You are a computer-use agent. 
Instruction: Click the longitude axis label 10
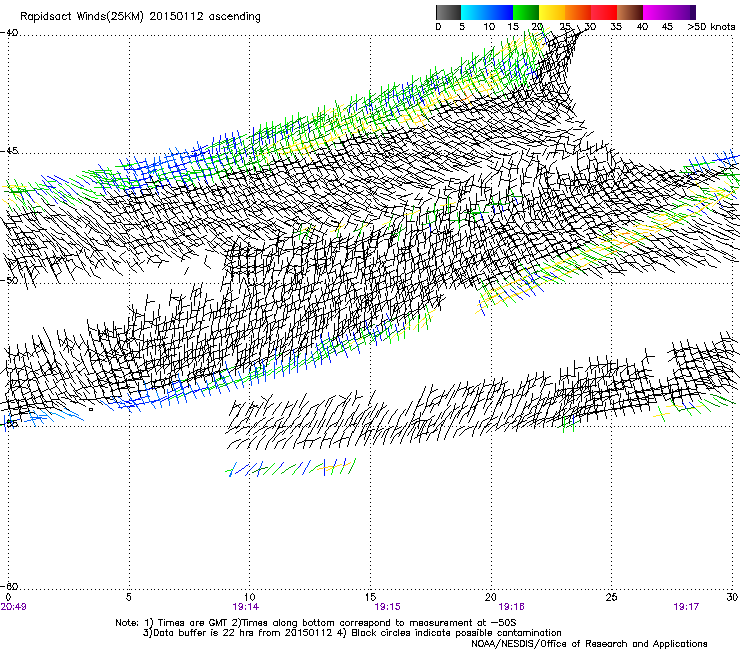250,597
